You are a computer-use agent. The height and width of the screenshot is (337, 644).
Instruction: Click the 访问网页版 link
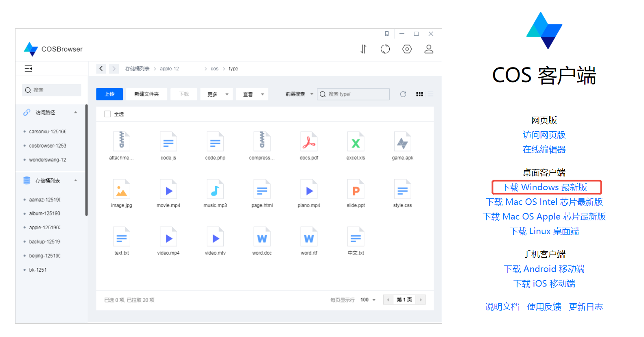(544, 135)
